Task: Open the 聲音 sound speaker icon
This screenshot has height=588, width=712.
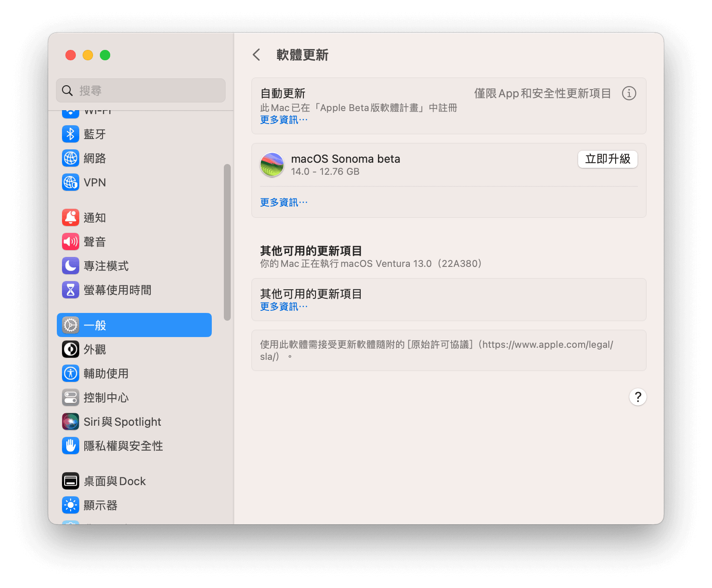Action: (71, 241)
